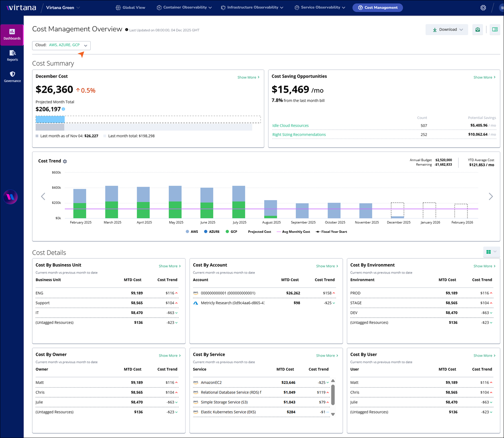Click the green camera snapshot icon
The image size is (504, 438).
[478, 30]
